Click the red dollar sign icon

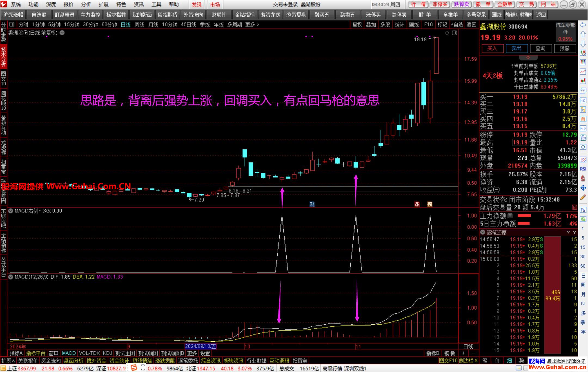[583, 178]
